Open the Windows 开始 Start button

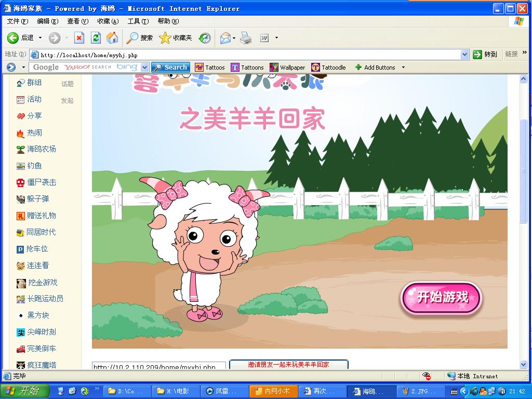[x=24, y=391]
